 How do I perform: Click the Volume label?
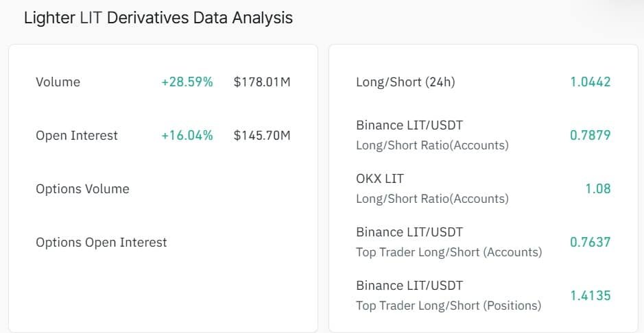[58, 82]
